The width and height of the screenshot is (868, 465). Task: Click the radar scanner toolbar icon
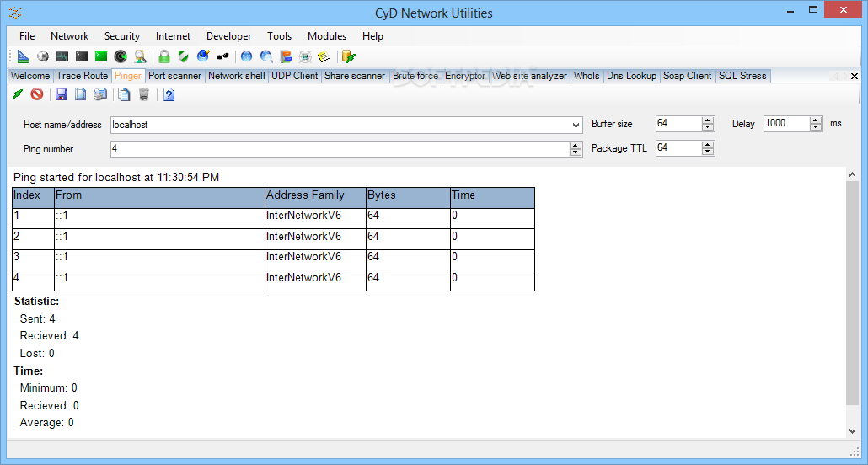[121, 56]
